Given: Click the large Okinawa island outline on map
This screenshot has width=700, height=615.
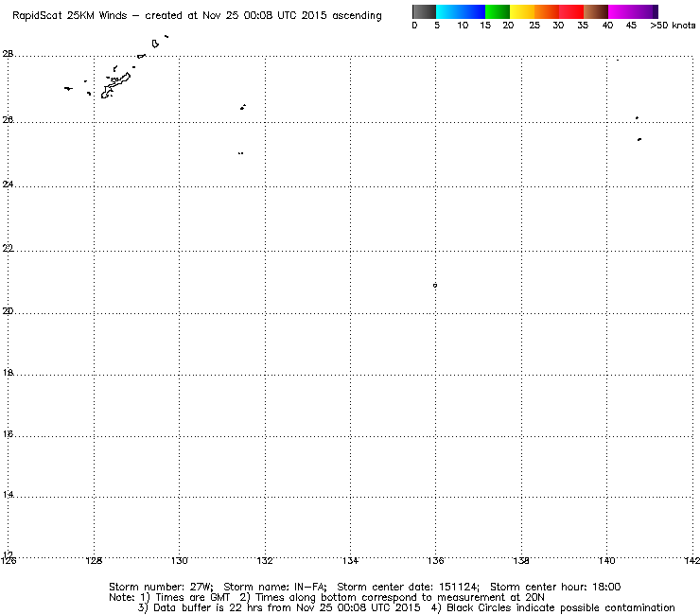Looking at the screenshot, I should 115,85.
